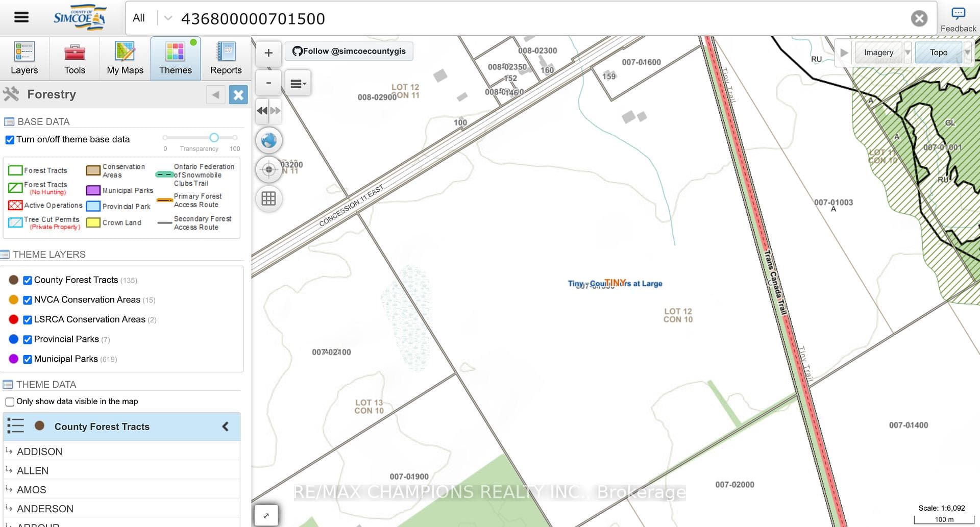Open the Imagery basemap dropdown arrow
This screenshot has height=527, width=980.
[x=908, y=53]
